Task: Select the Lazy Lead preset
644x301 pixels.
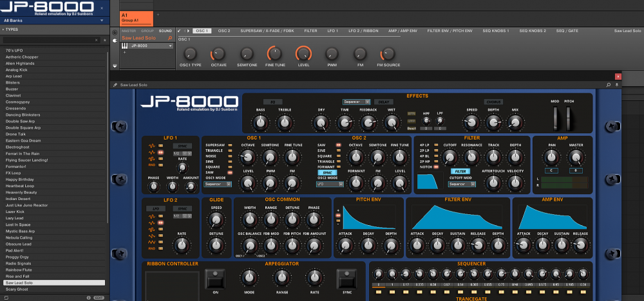Action: (54, 218)
